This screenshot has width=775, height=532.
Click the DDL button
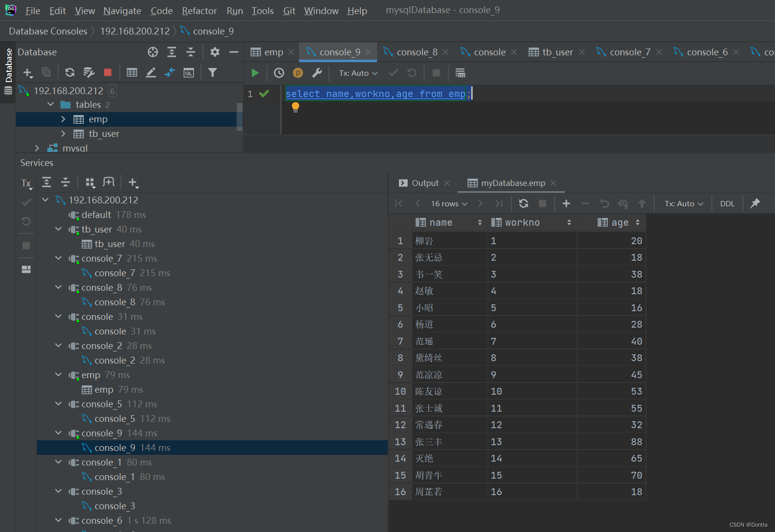tap(727, 204)
